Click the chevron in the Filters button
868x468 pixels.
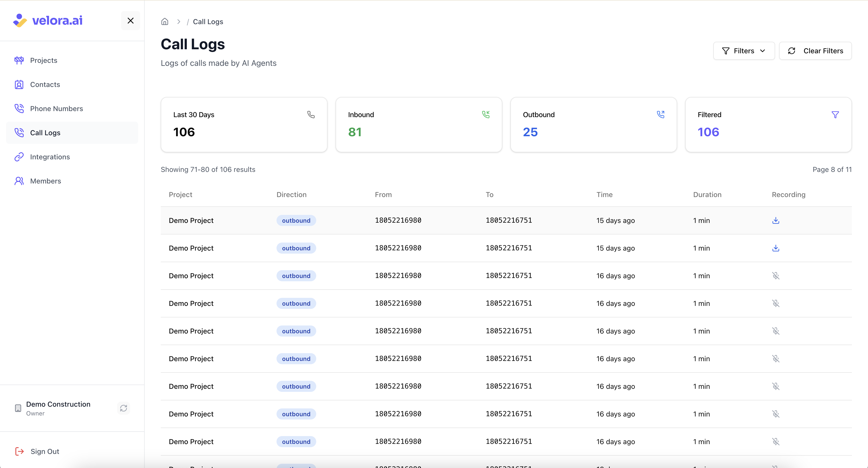[x=763, y=51]
